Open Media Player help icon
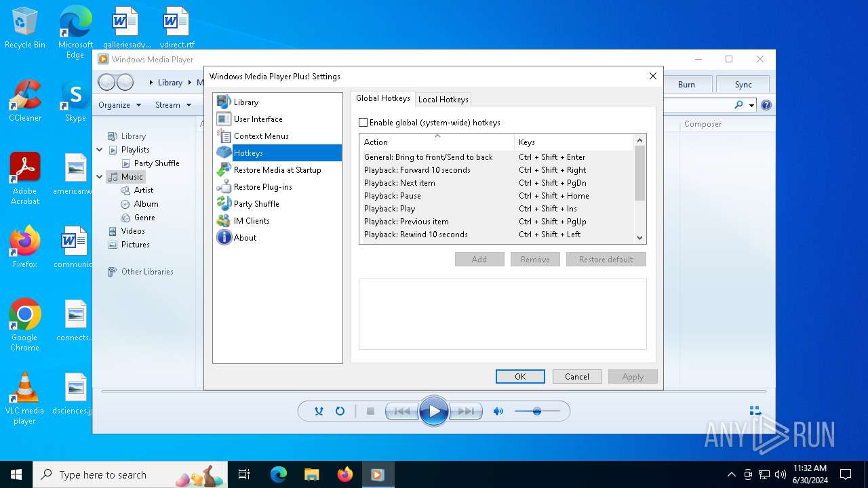Viewport: 868px width, 488px height. tap(766, 105)
